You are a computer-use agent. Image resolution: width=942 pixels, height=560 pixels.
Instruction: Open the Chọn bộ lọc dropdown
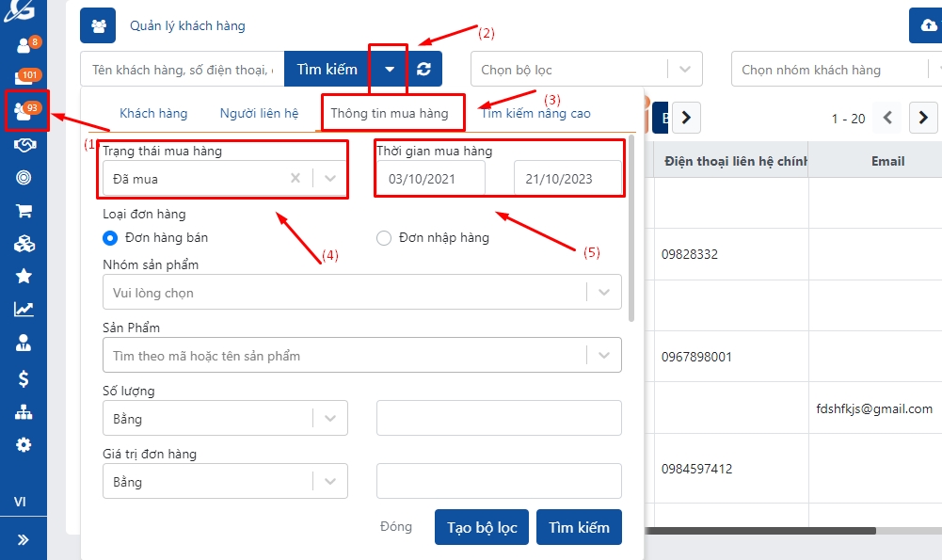click(x=684, y=70)
